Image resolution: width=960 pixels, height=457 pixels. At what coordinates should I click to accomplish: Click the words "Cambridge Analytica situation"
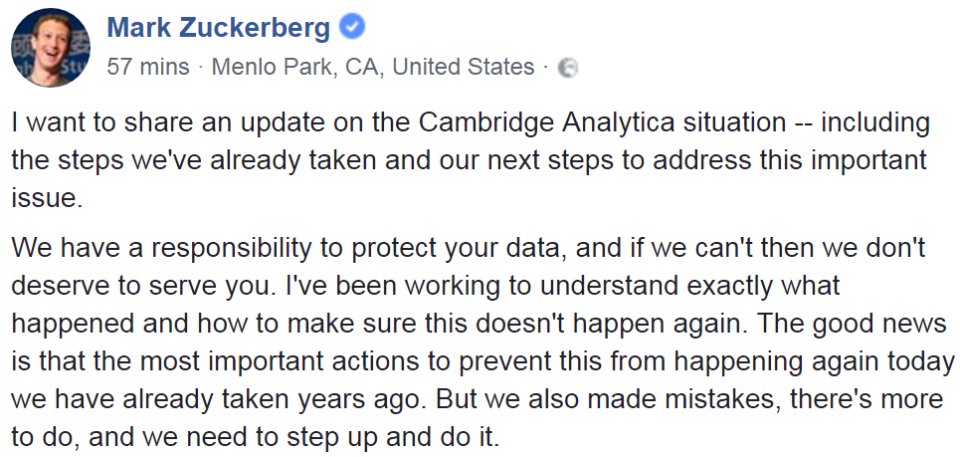(601, 124)
